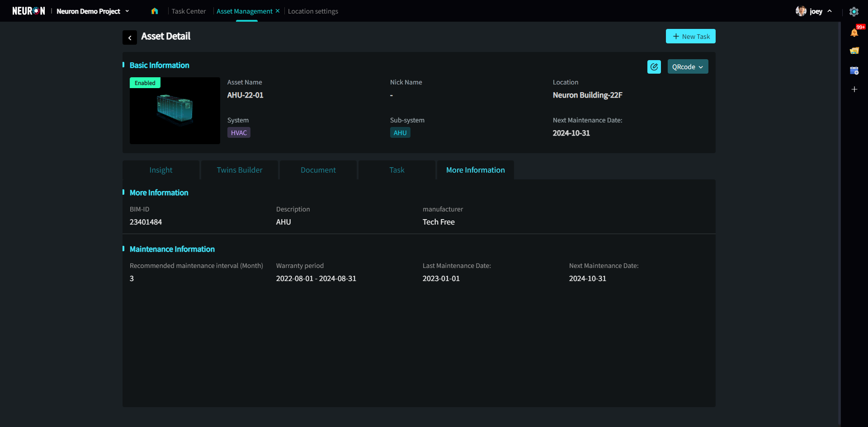Go back using the Asset Detail arrow
Viewport: 868px width, 427px height.
[130, 38]
